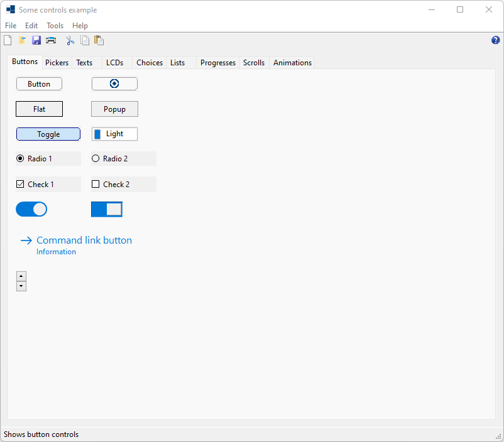This screenshot has height=442, width=504.
Task: Switch to the Pickers tab
Action: pos(57,63)
